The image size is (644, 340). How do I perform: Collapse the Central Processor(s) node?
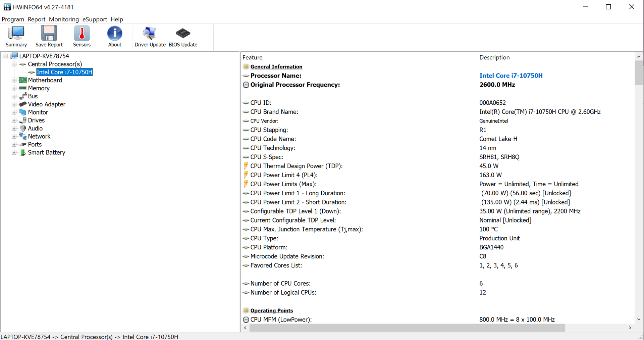(14, 64)
